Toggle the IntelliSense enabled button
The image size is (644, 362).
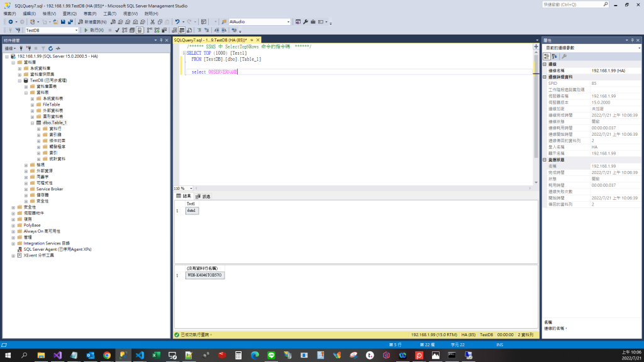tap(140, 30)
